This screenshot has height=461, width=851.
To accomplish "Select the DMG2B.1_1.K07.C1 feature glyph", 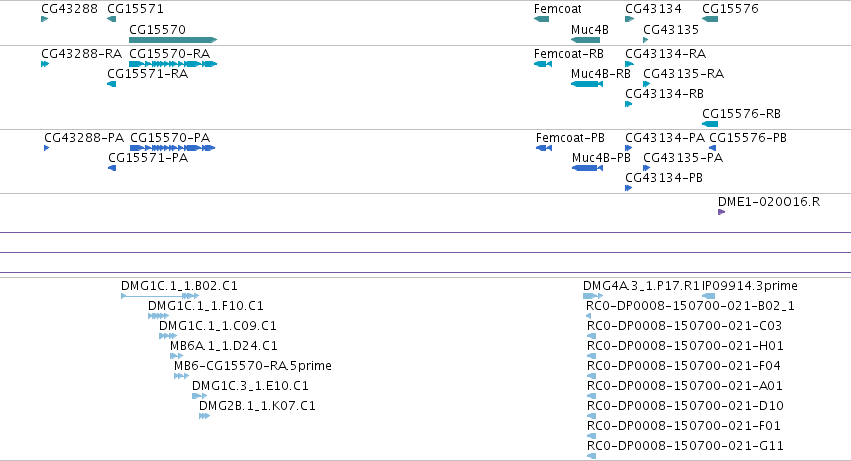I will pyautogui.click(x=204, y=416).
